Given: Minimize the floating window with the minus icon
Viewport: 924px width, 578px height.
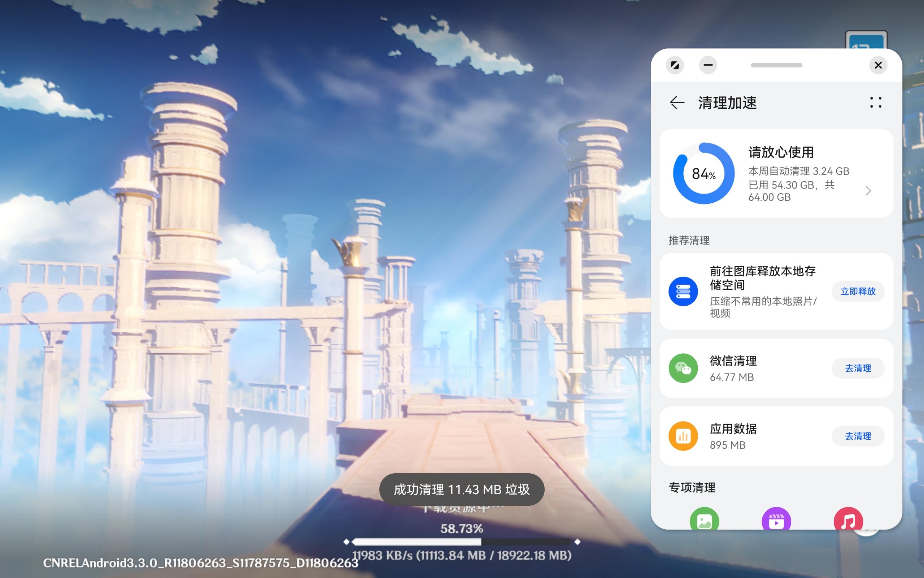Looking at the screenshot, I should tap(708, 65).
